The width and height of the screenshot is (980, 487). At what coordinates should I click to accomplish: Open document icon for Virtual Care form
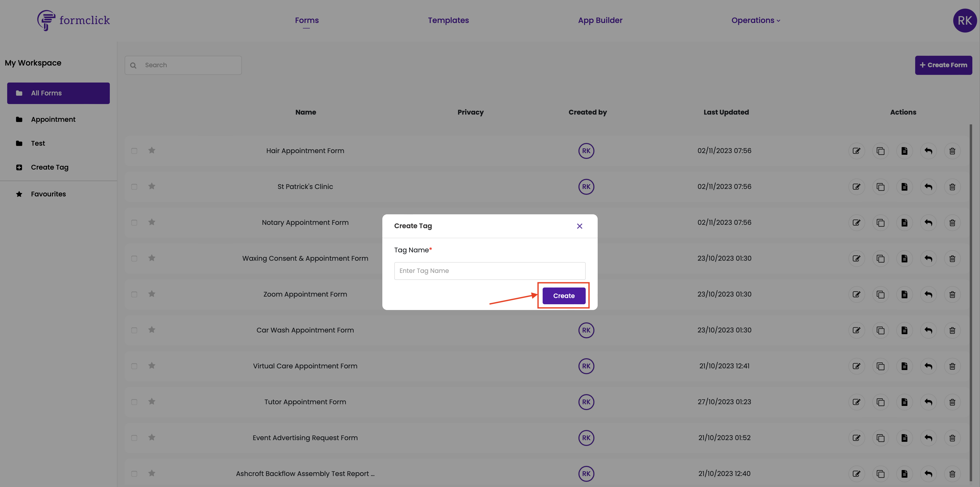pos(904,366)
